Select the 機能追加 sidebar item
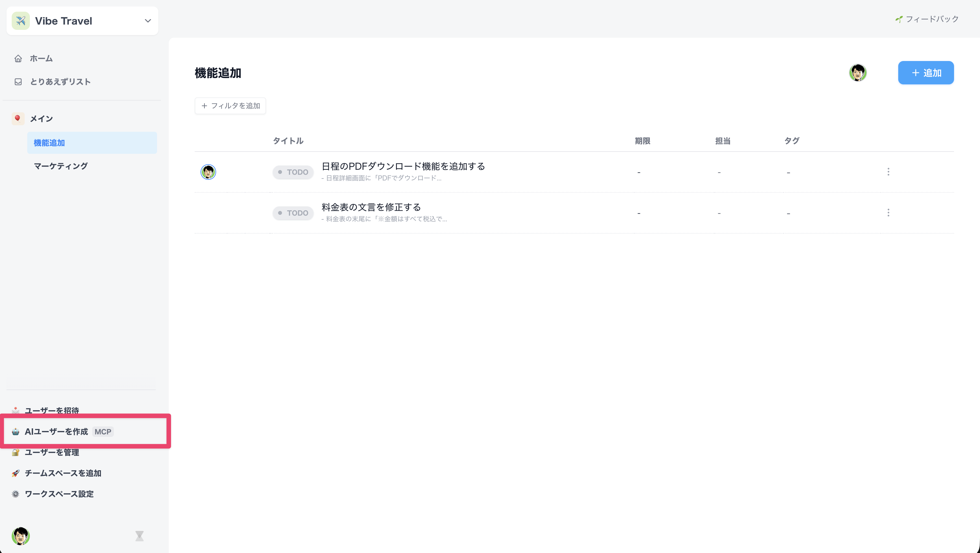The image size is (980, 553). click(49, 143)
